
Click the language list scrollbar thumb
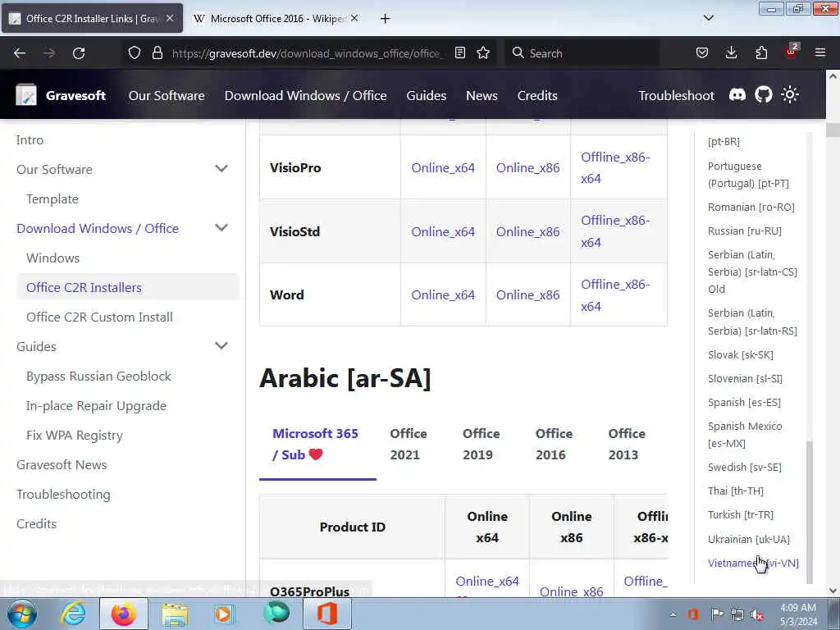pos(810,510)
